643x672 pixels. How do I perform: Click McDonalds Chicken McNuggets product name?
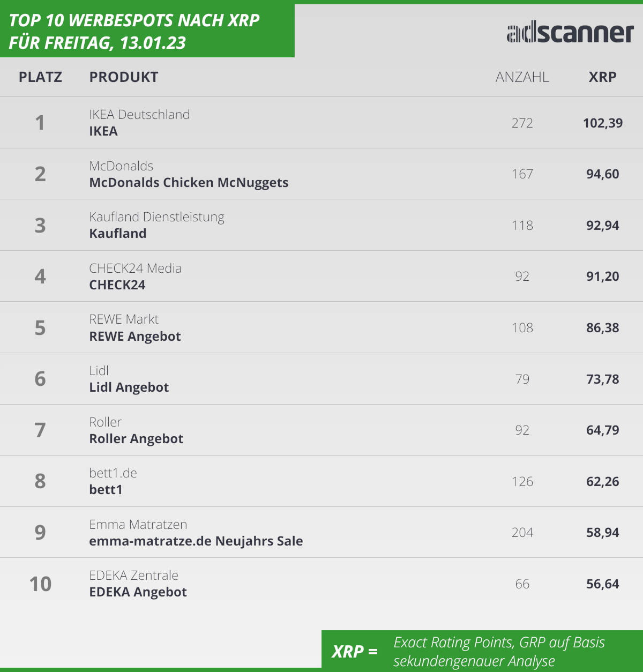[x=189, y=183]
